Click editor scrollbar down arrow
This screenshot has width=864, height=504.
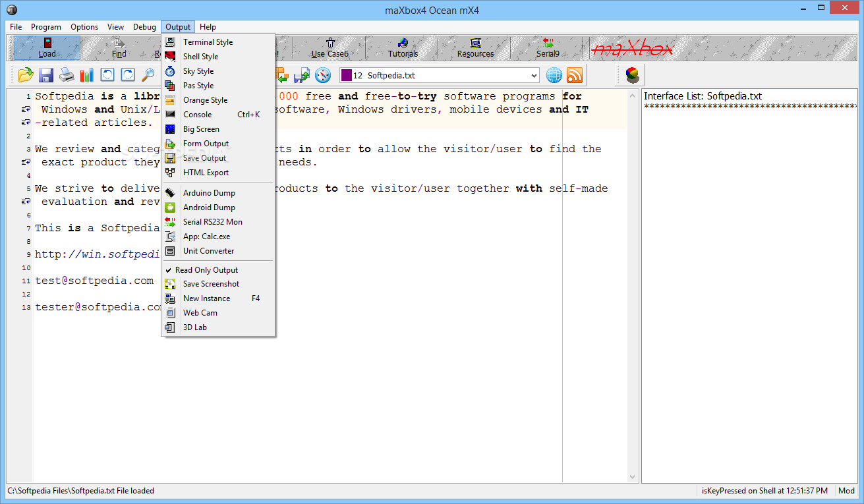click(633, 477)
